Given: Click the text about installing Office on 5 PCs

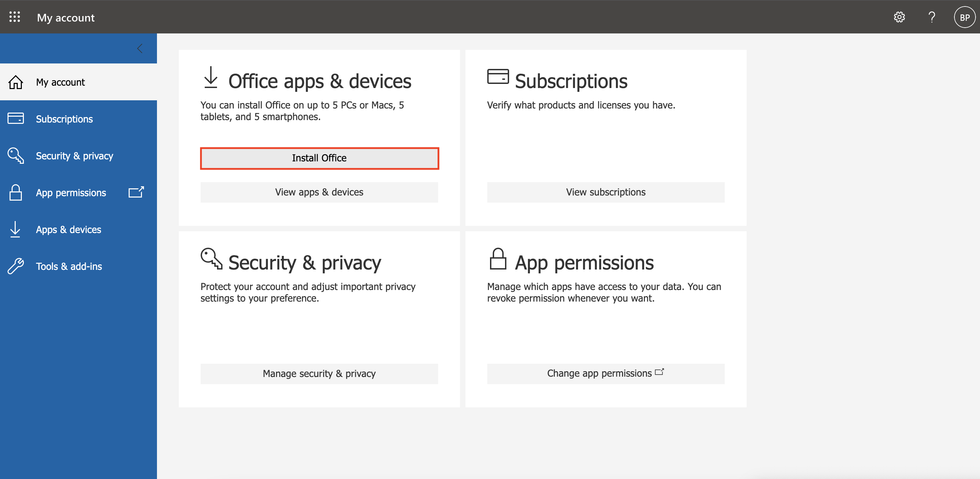Looking at the screenshot, I should coord(302,111).
